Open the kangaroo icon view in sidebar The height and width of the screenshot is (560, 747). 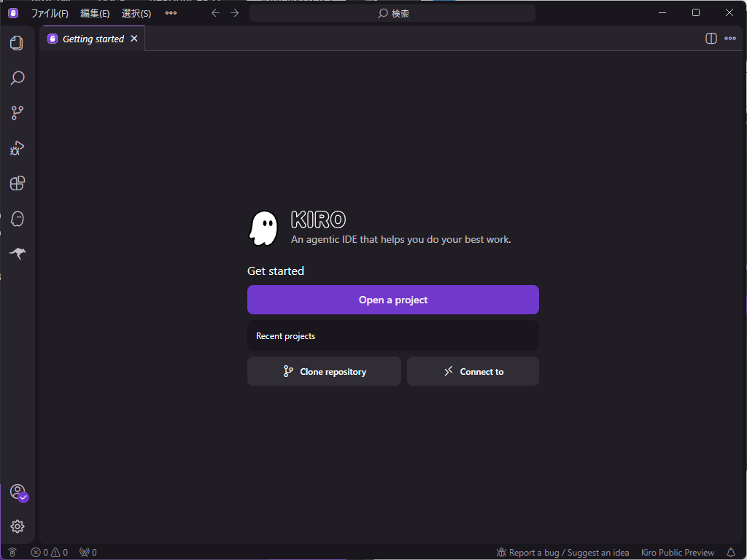coord(18,253)
